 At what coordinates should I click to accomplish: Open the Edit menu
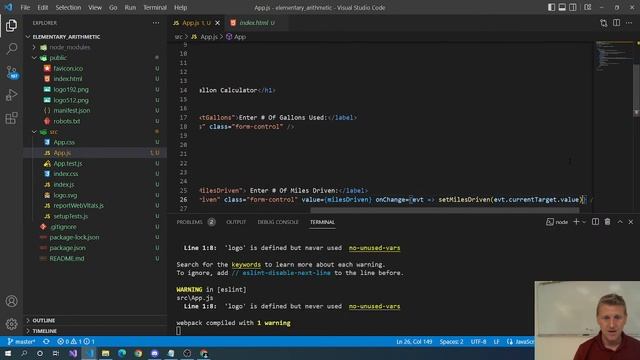pos(42,7)
